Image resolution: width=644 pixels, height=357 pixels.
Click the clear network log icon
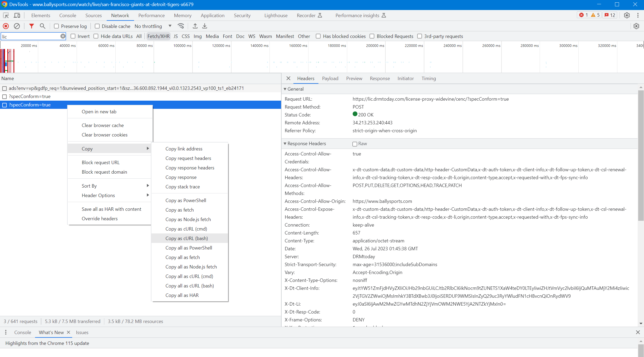click(x=17, y=26)
